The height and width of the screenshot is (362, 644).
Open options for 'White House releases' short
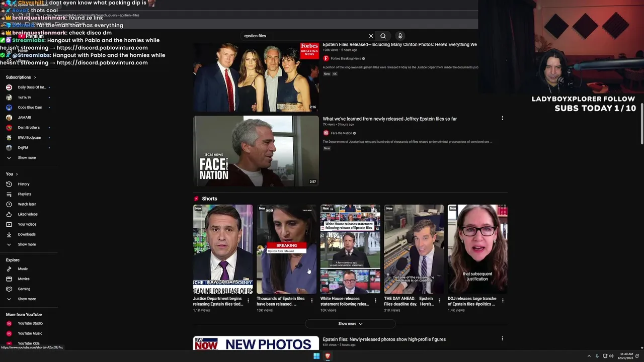[375, 301]
